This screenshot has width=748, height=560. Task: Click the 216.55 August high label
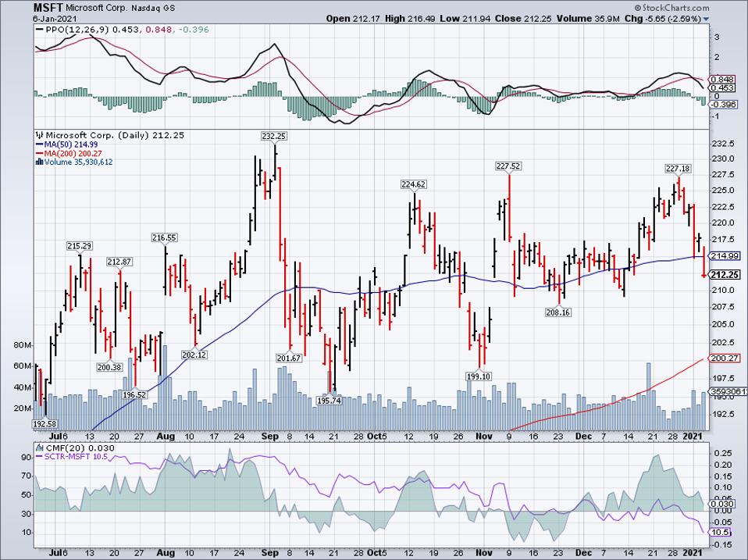165,237
